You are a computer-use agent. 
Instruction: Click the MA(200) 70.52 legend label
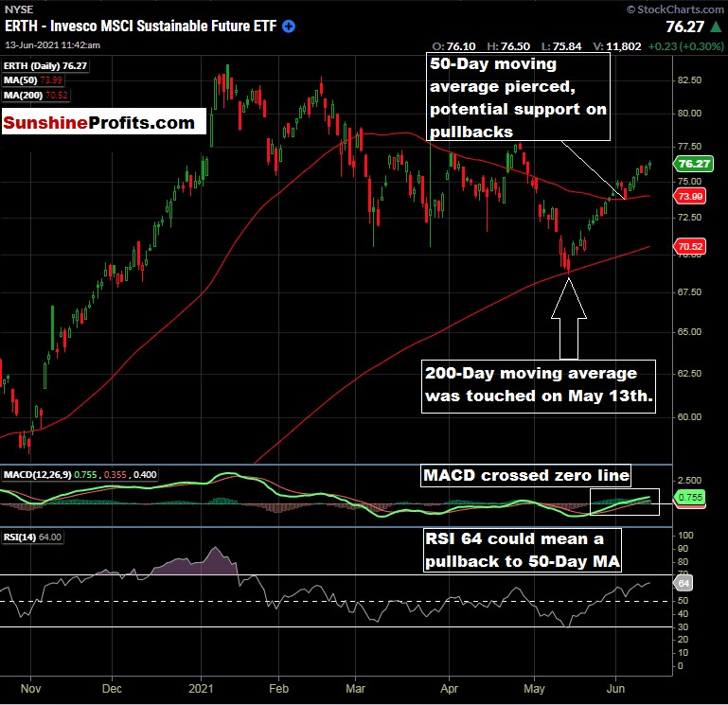(x=35, y=96)
